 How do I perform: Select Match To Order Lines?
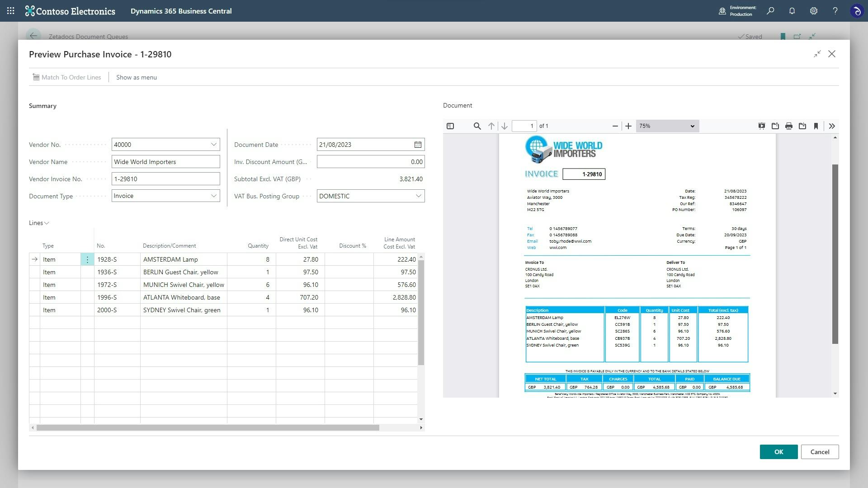[x=67, y=77]
